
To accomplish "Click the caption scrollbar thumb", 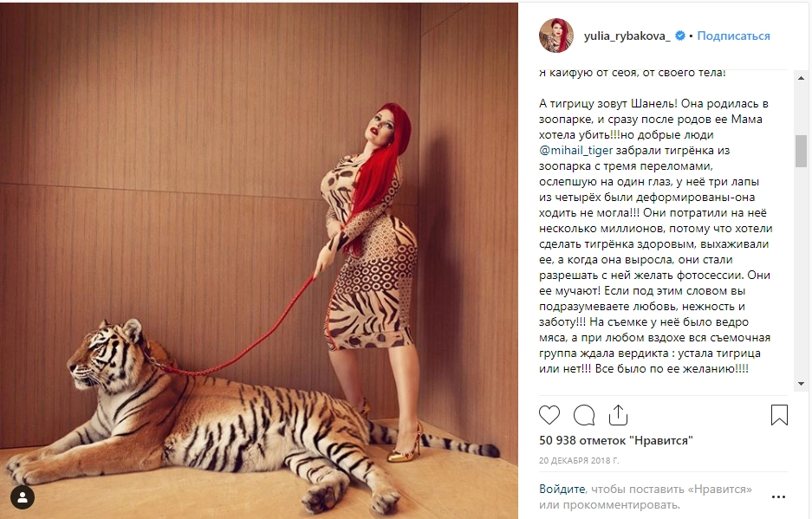I will 801,151.
